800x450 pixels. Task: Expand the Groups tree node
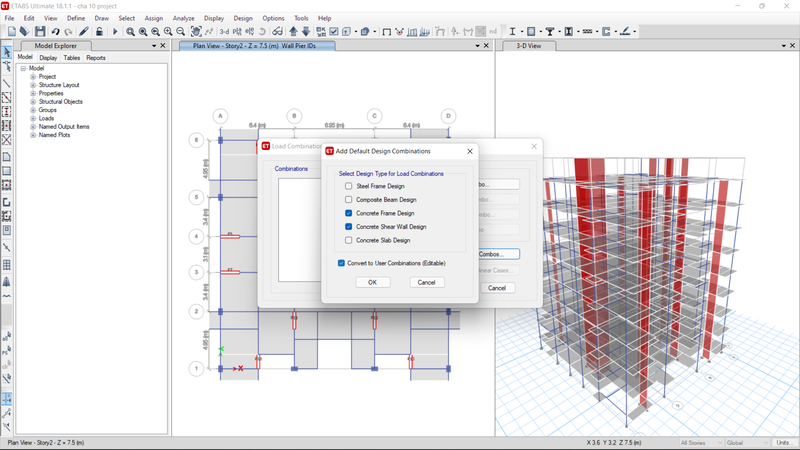click(x=33, y=110)
